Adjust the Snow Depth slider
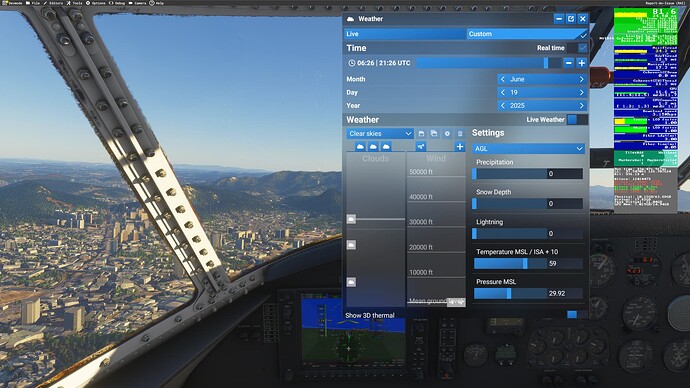The width and height of the screenshot is (690, 388). 510,204
